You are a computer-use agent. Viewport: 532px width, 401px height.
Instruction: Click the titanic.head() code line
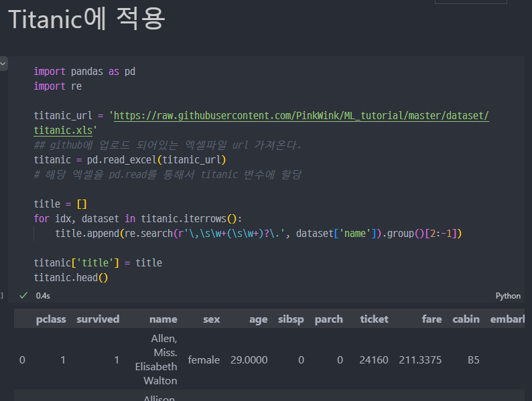click(x=70, y=278)
